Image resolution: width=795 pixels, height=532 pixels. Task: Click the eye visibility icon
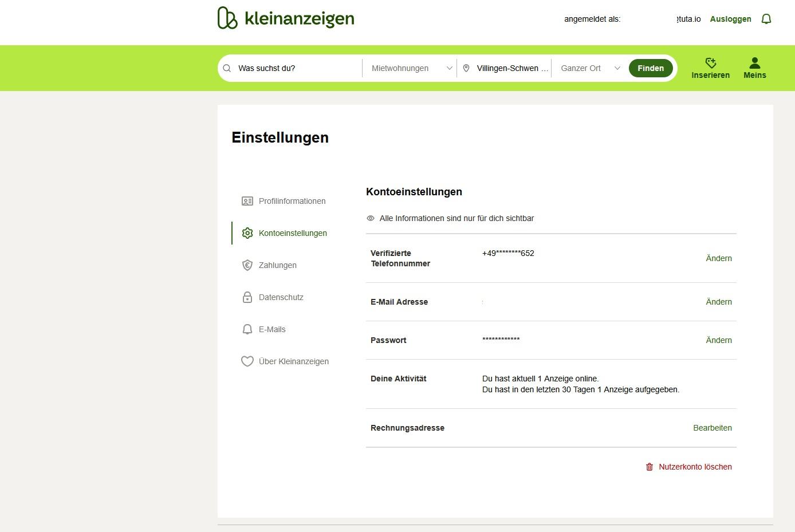click(x=371, y=218)
